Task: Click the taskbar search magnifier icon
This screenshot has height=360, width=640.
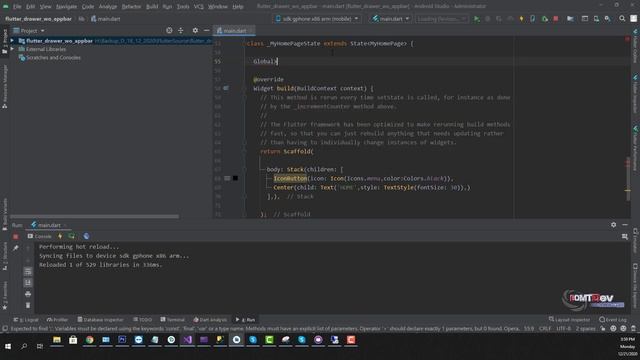Action: click(x=24, y=347)
